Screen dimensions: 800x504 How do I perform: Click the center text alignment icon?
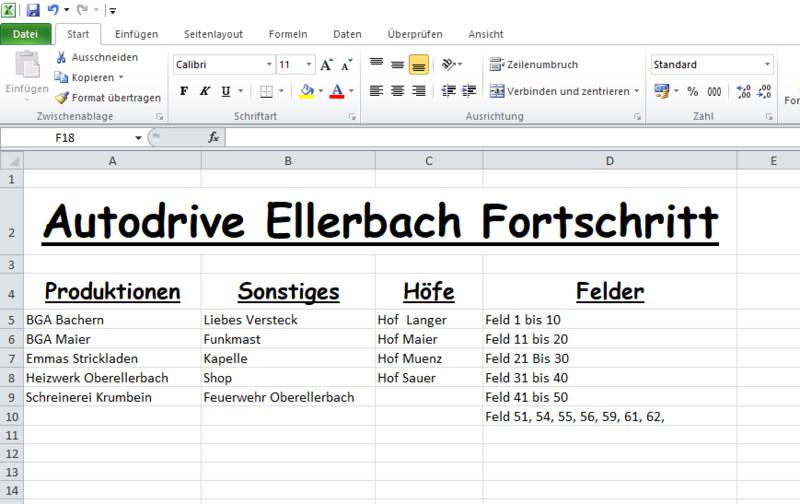(397, 91)
